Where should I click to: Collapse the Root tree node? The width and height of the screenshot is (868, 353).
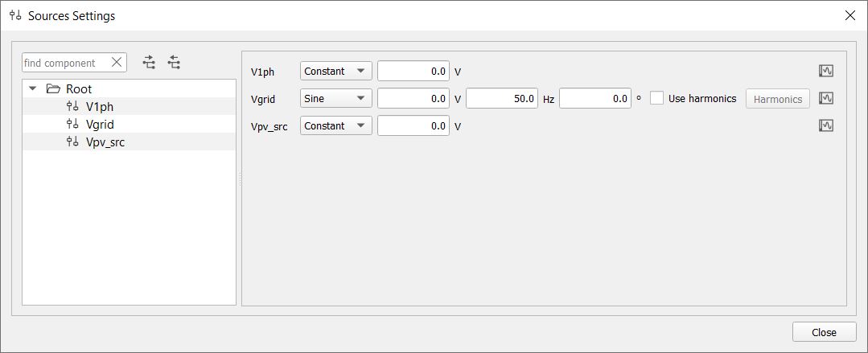pyautogui.click(x=33, y=88)
